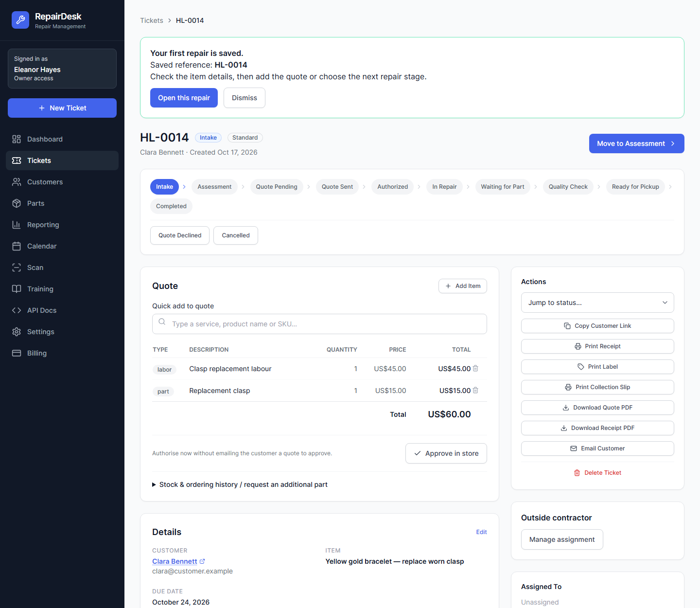
Task: Choose the Authorized stage
Action: click(393, 187)
